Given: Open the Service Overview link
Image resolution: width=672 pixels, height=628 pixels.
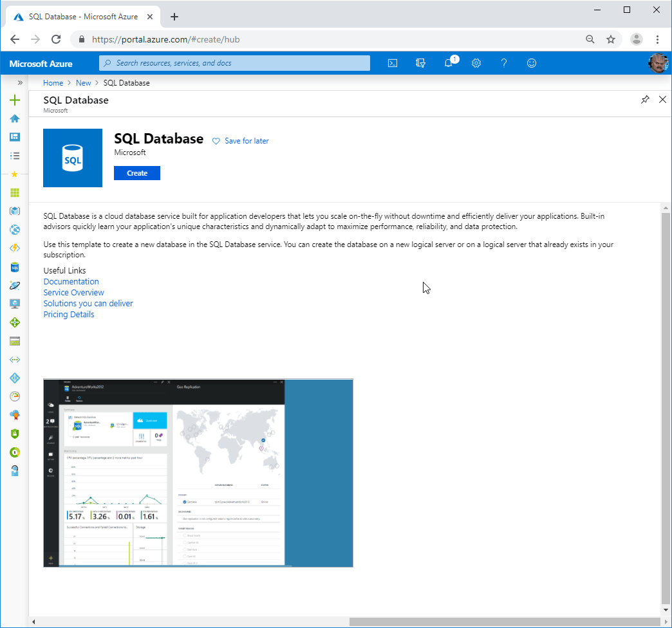Looking at the screenshot, I should coord(74,293).
